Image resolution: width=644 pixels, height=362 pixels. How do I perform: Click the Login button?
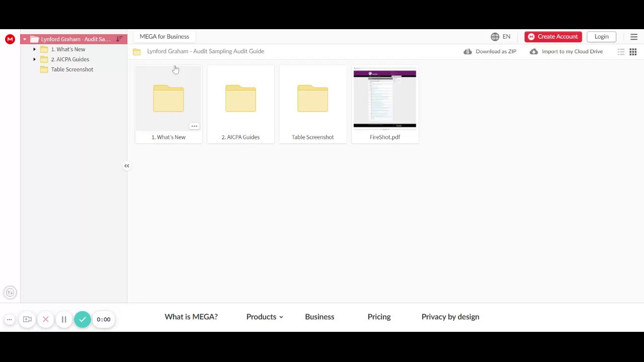(601, 37)
